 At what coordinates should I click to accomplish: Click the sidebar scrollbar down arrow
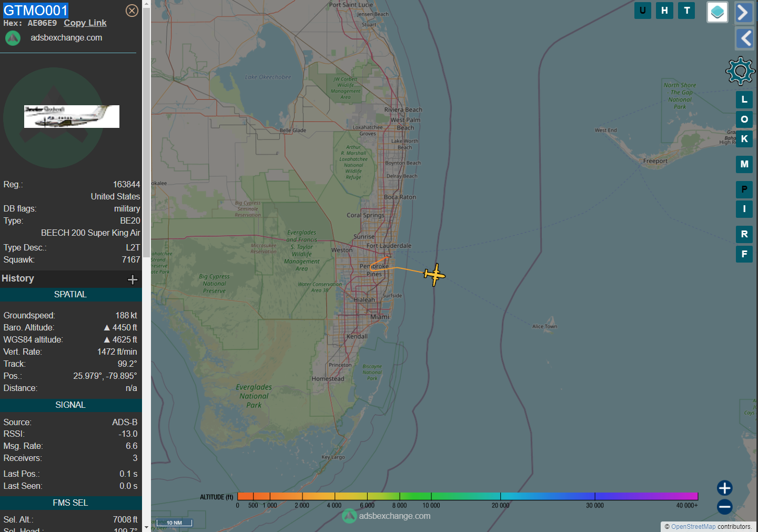(x=146, y=527)
